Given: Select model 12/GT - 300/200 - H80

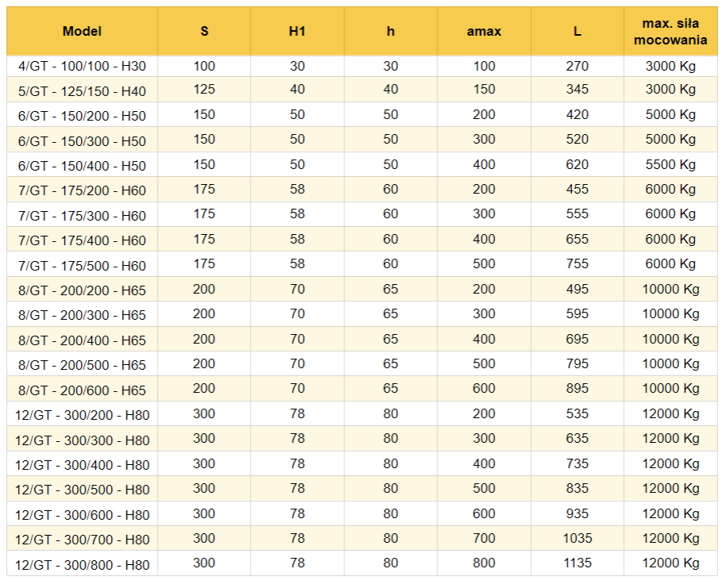Looking at the screenshot, I should [82, 415].
